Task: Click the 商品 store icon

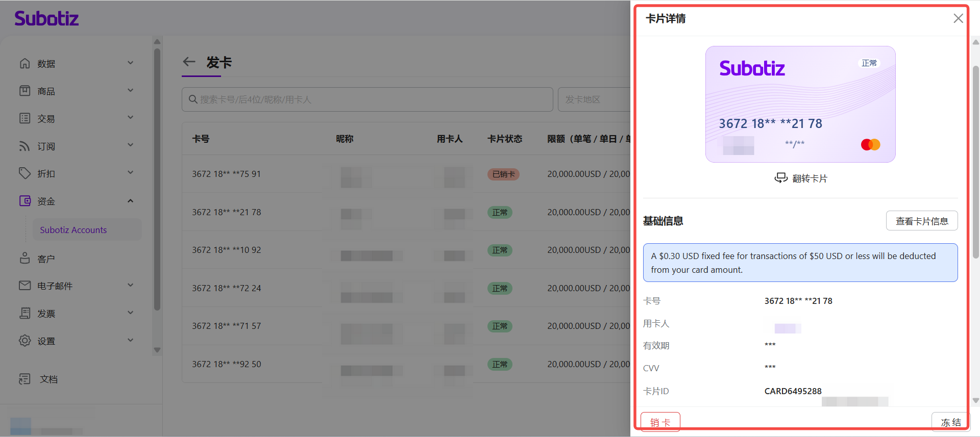Action: point(24,91)
